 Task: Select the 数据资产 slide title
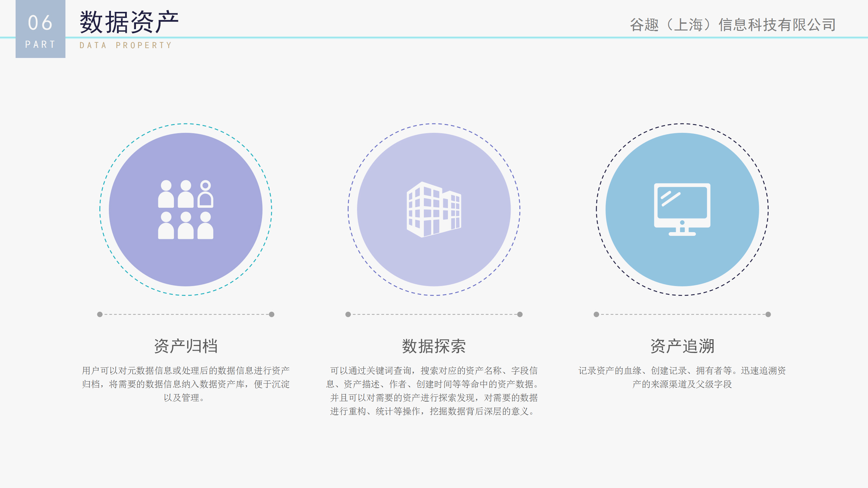click(x=129, y=22)
